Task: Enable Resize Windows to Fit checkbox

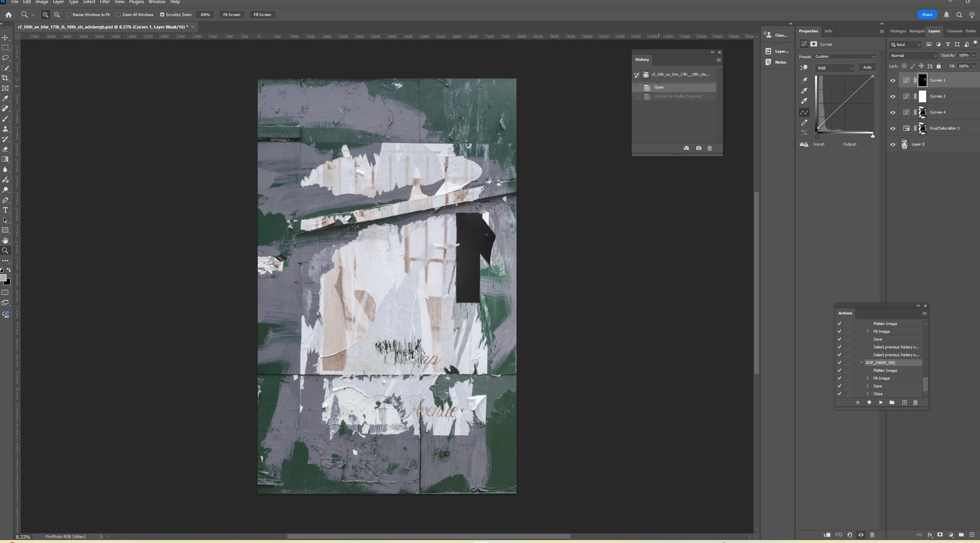Action: 69,15
